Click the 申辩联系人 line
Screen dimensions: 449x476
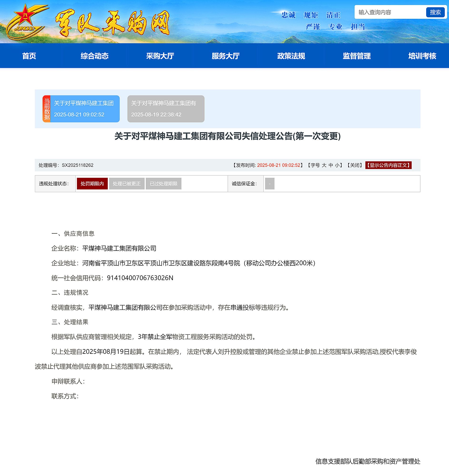(x=68, y=381)
